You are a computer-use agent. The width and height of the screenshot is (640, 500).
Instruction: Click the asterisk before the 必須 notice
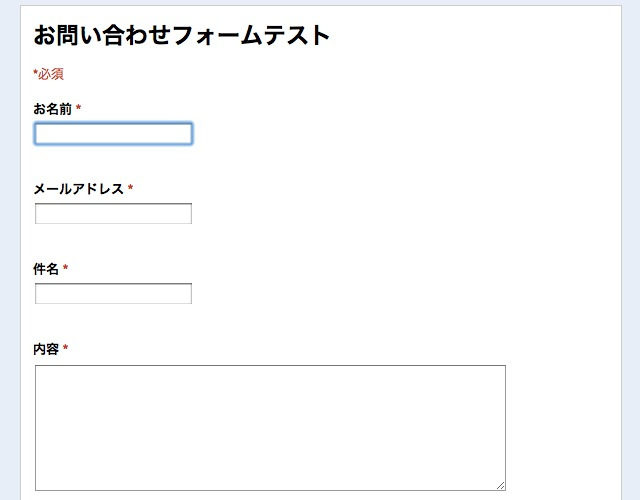[x=35, y=72]
